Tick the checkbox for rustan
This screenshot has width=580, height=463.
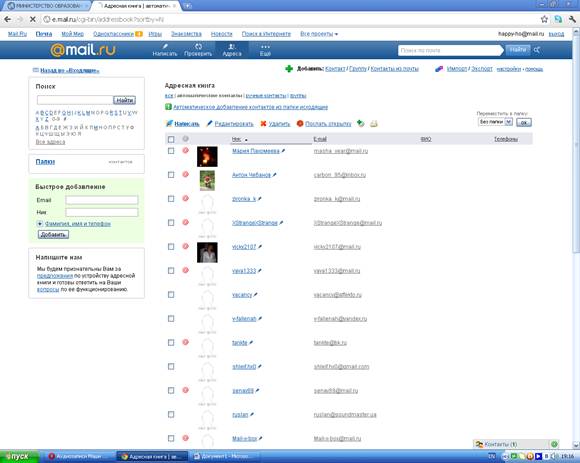[x=171, y=414]
